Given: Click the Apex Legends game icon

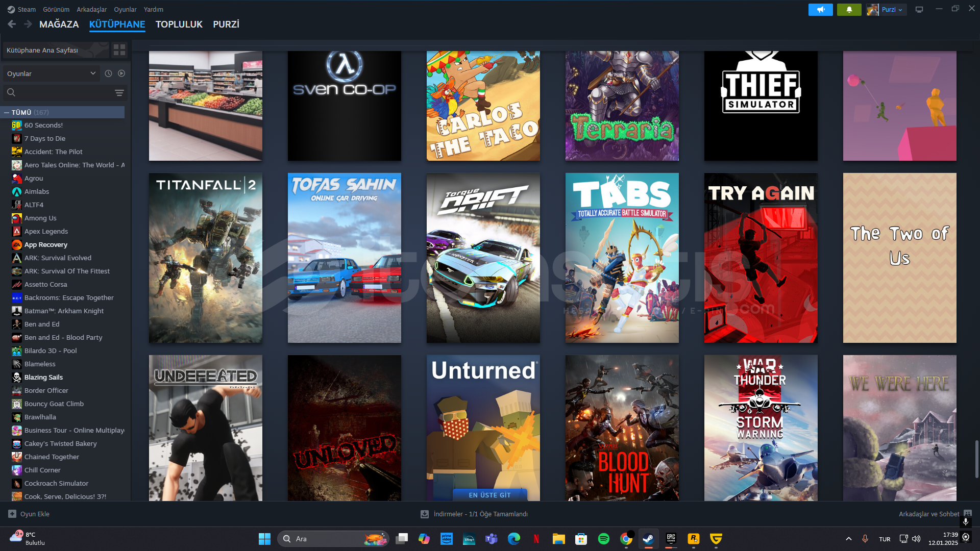Looking at the screenshot, I should pyautogui.click(x=17, y=231).
